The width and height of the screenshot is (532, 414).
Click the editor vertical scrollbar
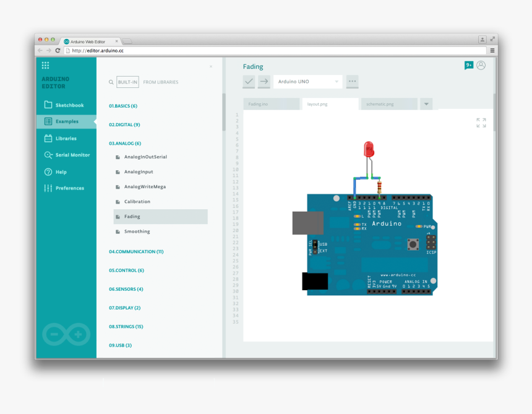point(495,112)
